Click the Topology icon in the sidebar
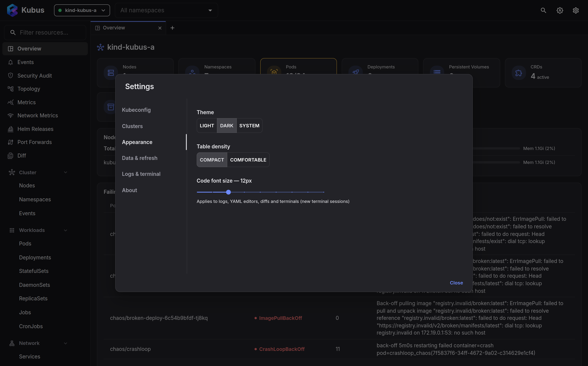Viewport: 588px width, 366px height. pyautogui.click(x=10, y=89)
